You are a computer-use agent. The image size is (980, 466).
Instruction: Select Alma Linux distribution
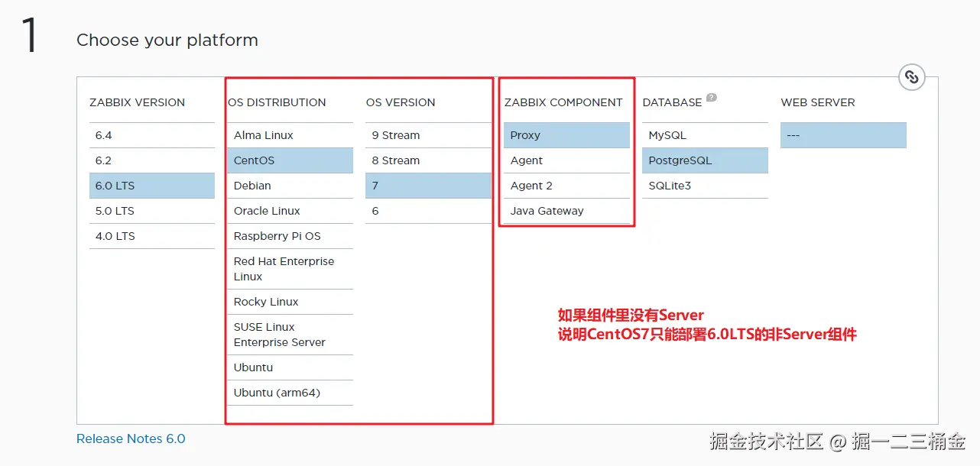290,135
